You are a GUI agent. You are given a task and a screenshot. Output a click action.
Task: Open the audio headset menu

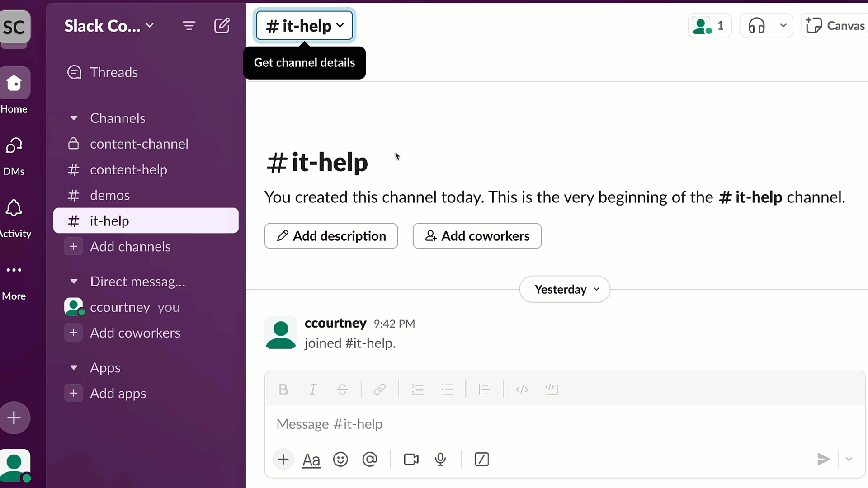pyautogui.click(x=783, y=26)
